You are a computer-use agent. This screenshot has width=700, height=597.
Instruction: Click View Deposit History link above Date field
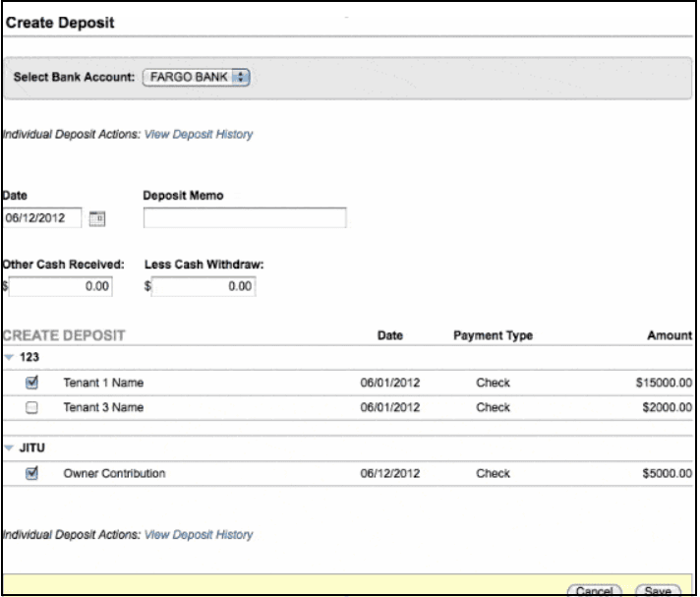(199, 134)
